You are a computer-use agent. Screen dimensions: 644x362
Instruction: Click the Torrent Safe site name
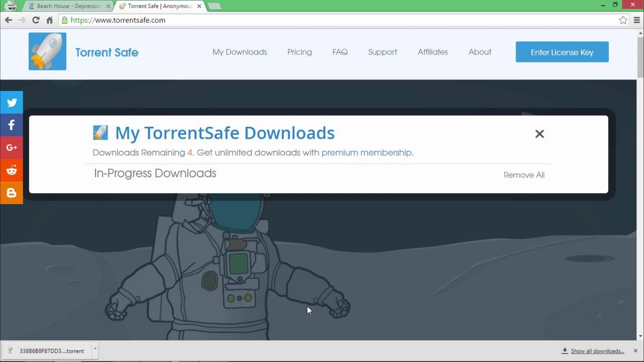[107, 52]
